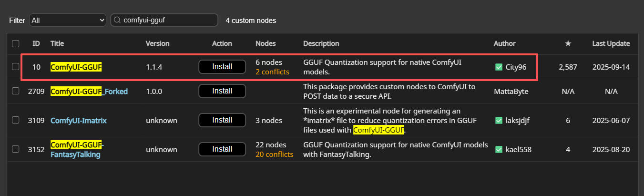Click laksjdjf verified checkmark icon

[x=499, y=121]
